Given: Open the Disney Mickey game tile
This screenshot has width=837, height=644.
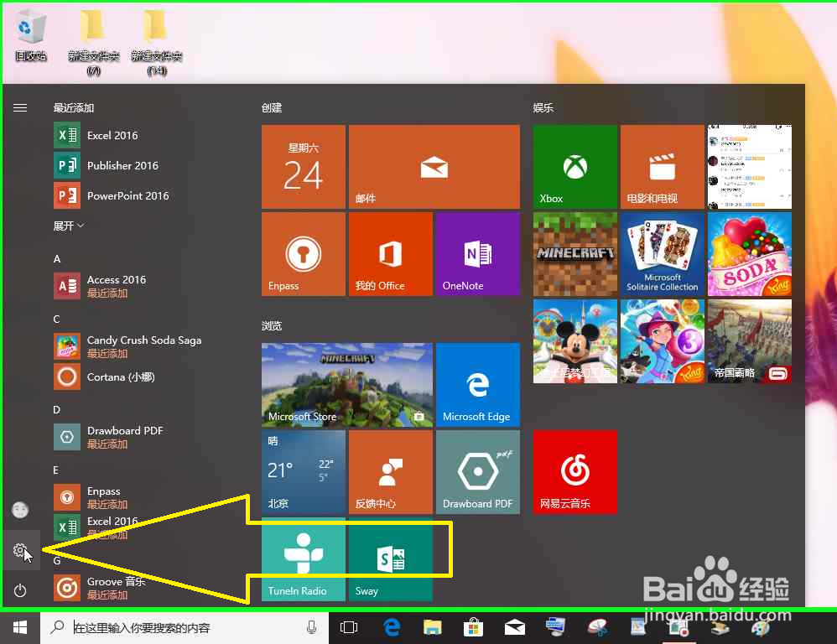Looking at the screenshot, I should (574, 341).
